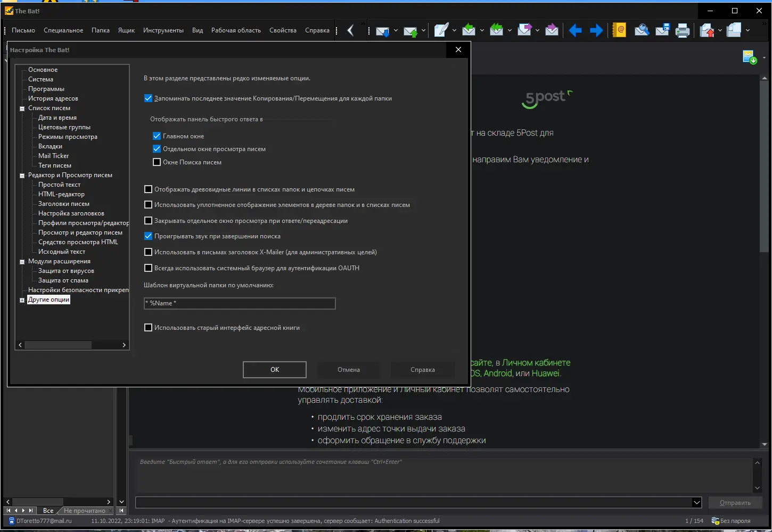The width and height of the screenshot is (772, 532).
Task: Create a new message with the quill icon
Action: [x=441, y=30]
